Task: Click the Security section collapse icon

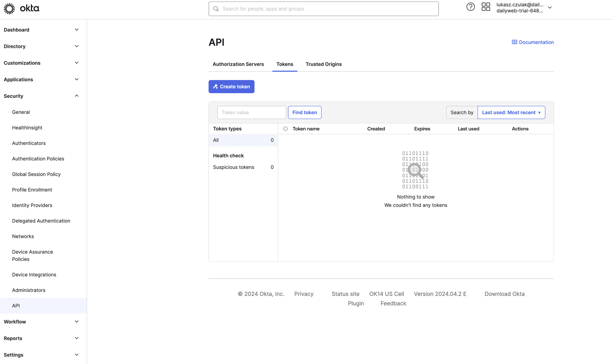Action: pos(77,96)
